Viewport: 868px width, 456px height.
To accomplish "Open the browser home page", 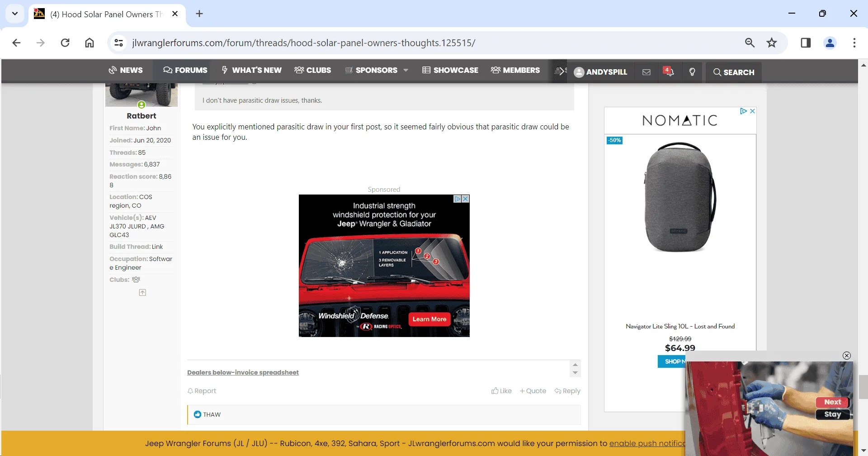I will click(90, 43).
